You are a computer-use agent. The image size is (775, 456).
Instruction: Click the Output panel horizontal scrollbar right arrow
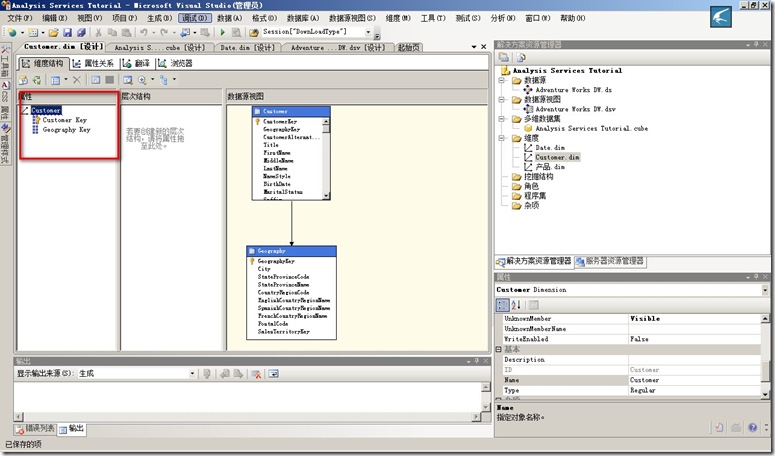click(x=476, y=416)
